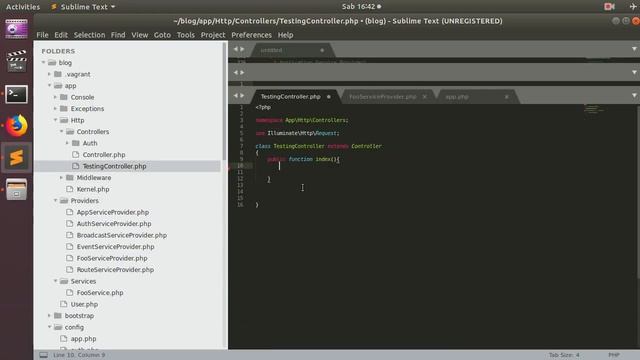640x360 pixels.
Task: Click the recording camera icon in top bar
Action: pos(609,7)
